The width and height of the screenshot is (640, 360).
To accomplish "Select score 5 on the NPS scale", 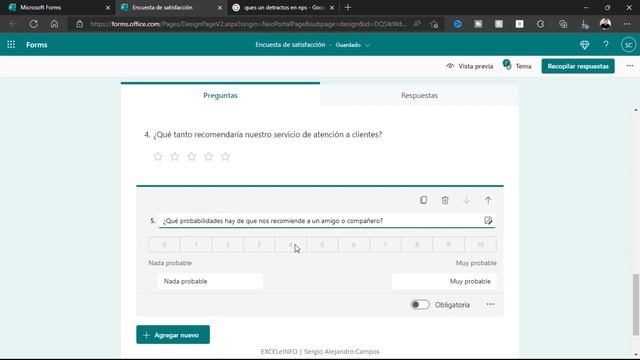I will [x=322, y=244].
